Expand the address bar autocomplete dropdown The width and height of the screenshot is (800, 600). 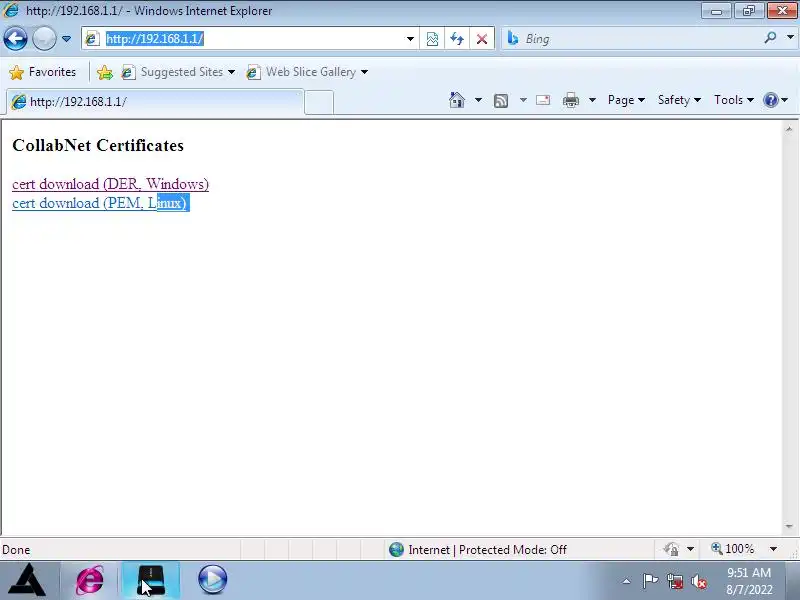(410, 39)
